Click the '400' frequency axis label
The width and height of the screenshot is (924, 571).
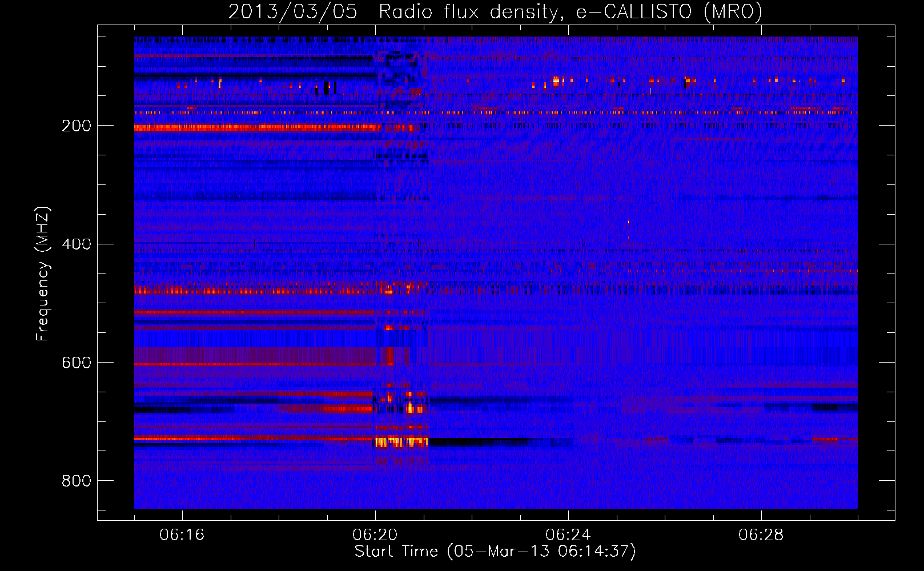77,244
